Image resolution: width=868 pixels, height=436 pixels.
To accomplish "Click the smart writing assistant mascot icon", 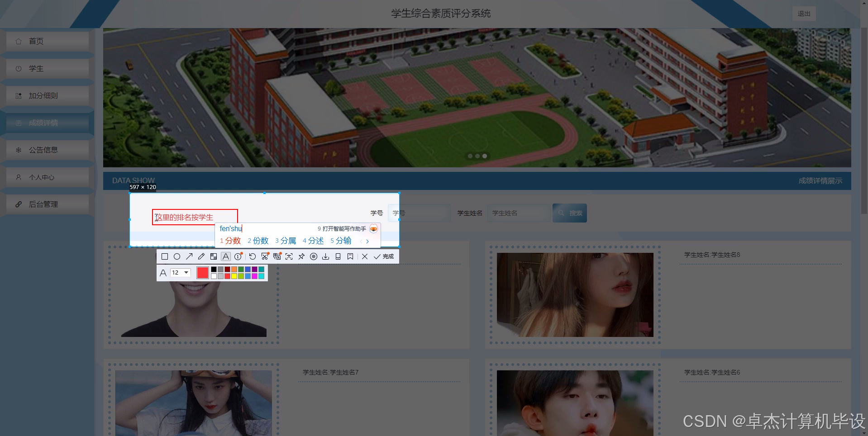I will pyautogui.click(x=373, y=229).
